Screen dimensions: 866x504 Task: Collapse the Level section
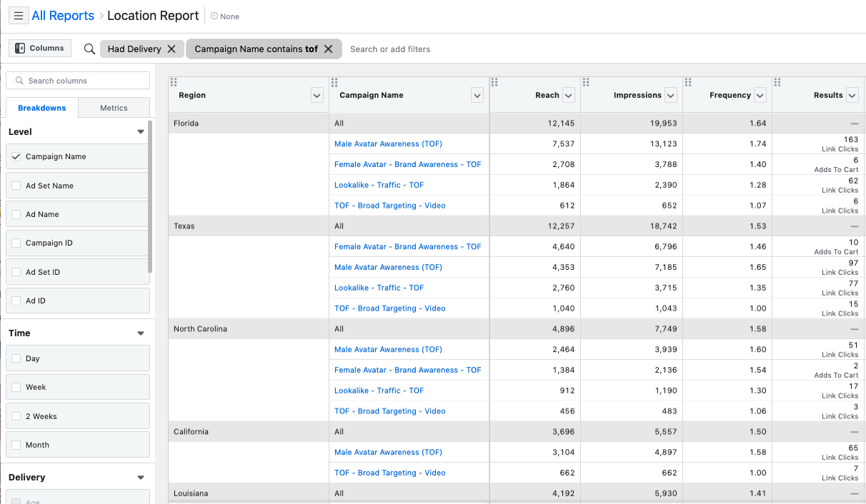click(x=141, y=132)
